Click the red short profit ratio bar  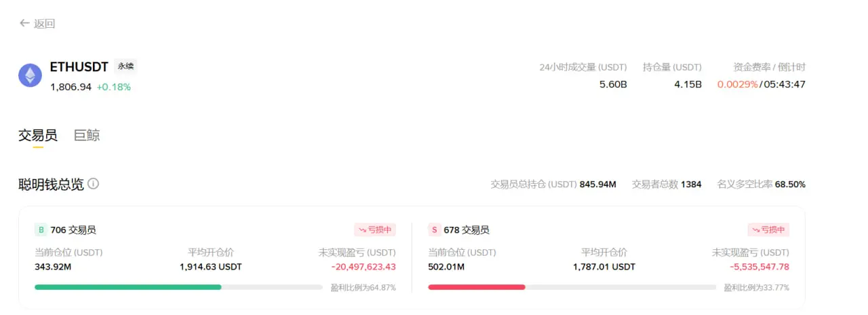point(477,287)
